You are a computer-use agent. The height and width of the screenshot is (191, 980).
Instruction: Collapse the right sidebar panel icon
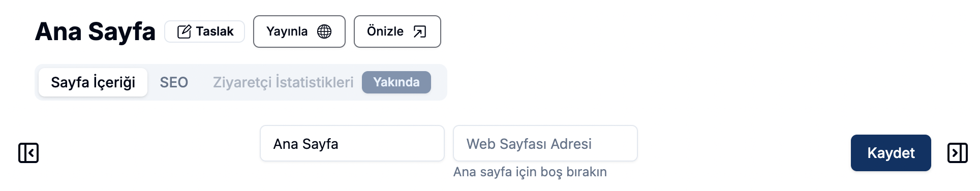coord(958,153)
